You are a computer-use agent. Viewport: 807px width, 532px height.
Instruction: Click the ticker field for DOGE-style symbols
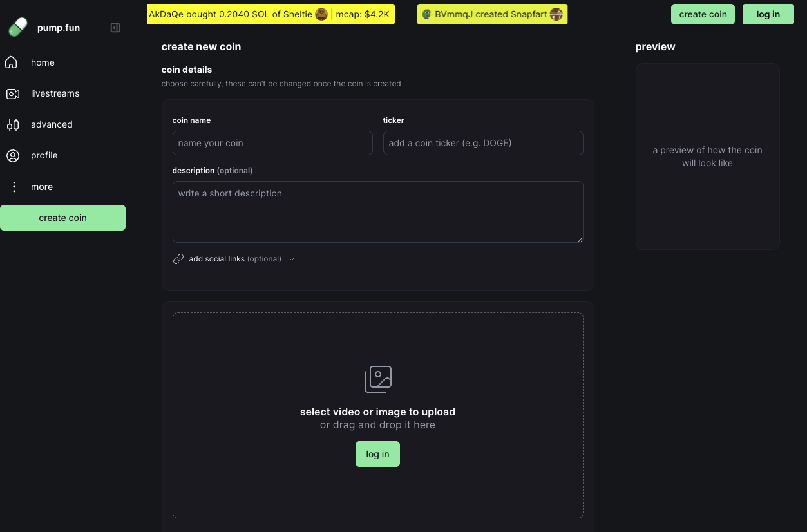482,142
